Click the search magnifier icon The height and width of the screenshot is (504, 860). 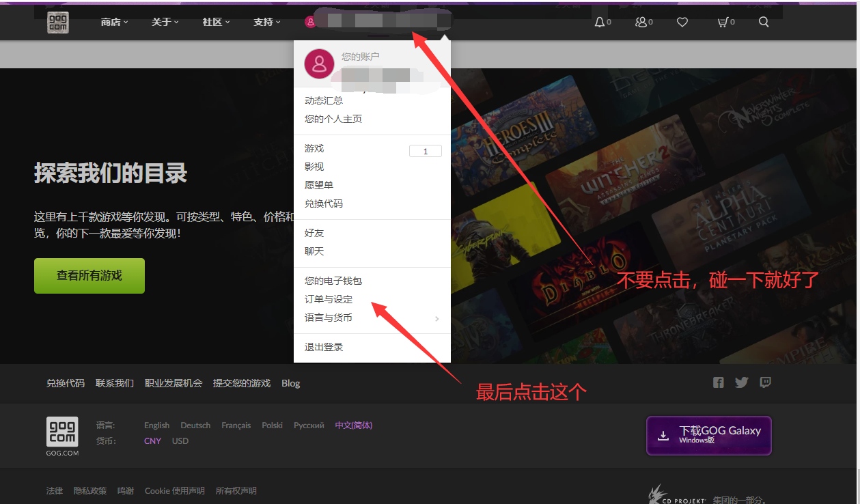point(764,22)
